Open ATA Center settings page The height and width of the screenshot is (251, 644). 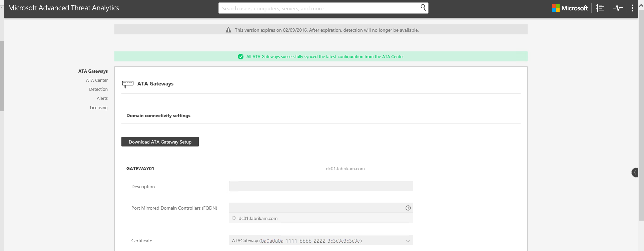97,80
